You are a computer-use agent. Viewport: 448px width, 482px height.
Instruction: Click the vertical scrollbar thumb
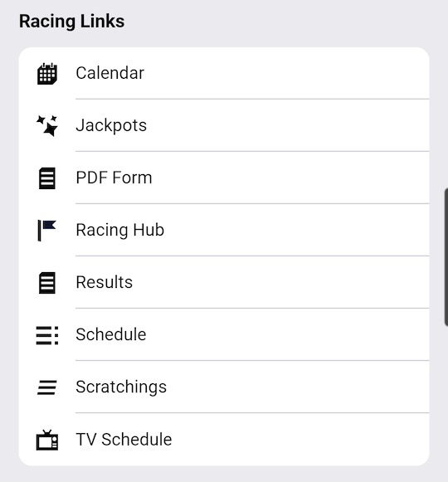pos(446,257)
